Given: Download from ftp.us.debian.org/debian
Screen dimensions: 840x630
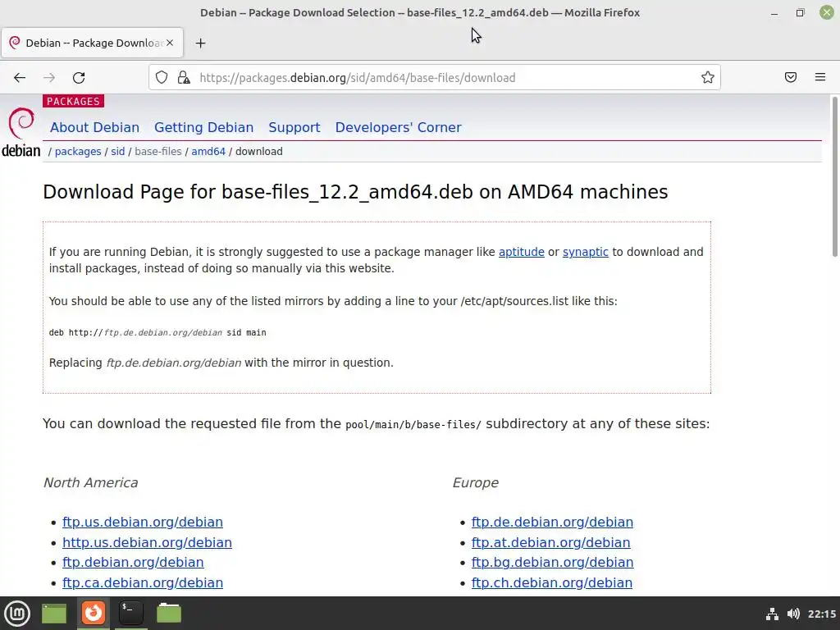Looking at the screenshot, I should 143,522.
